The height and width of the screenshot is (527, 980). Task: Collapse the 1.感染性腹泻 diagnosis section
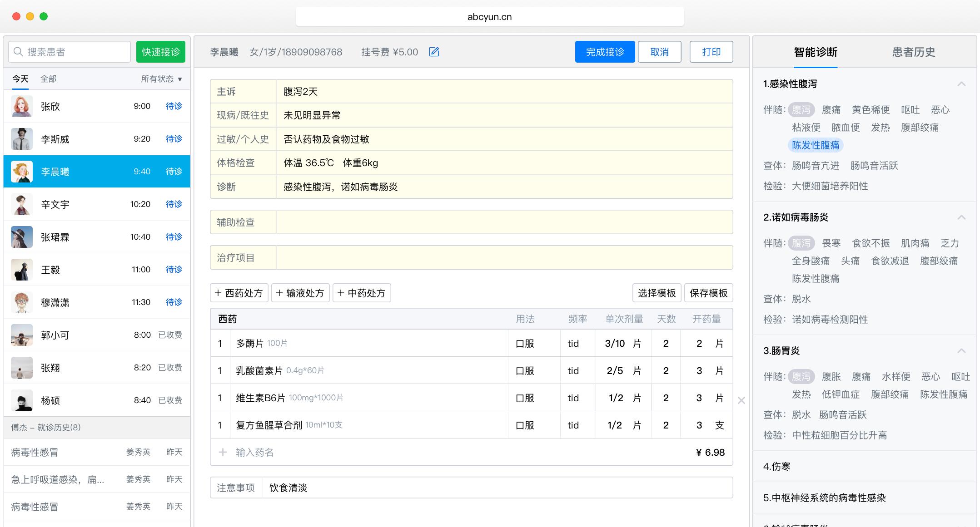pyautogui.click(x=961, y=84)
